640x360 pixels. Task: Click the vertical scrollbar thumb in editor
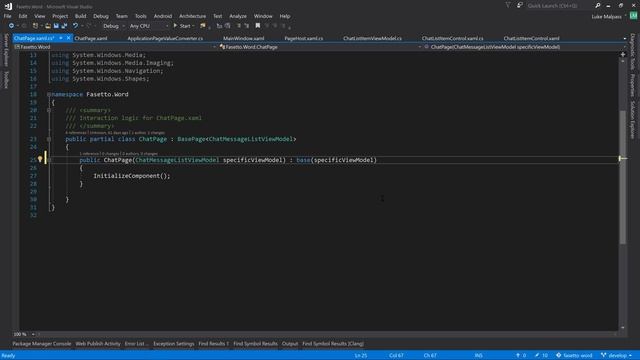(x=623, y=177)
